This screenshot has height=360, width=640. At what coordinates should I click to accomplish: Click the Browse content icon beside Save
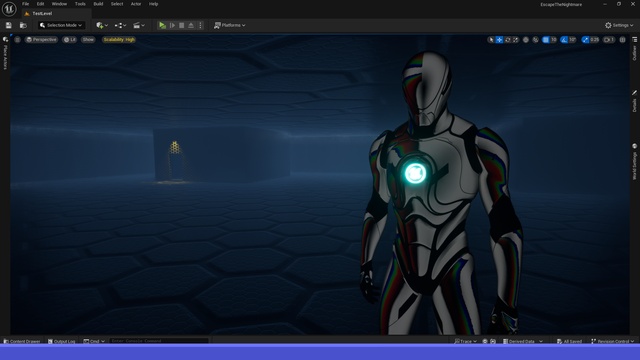[23, 25]
